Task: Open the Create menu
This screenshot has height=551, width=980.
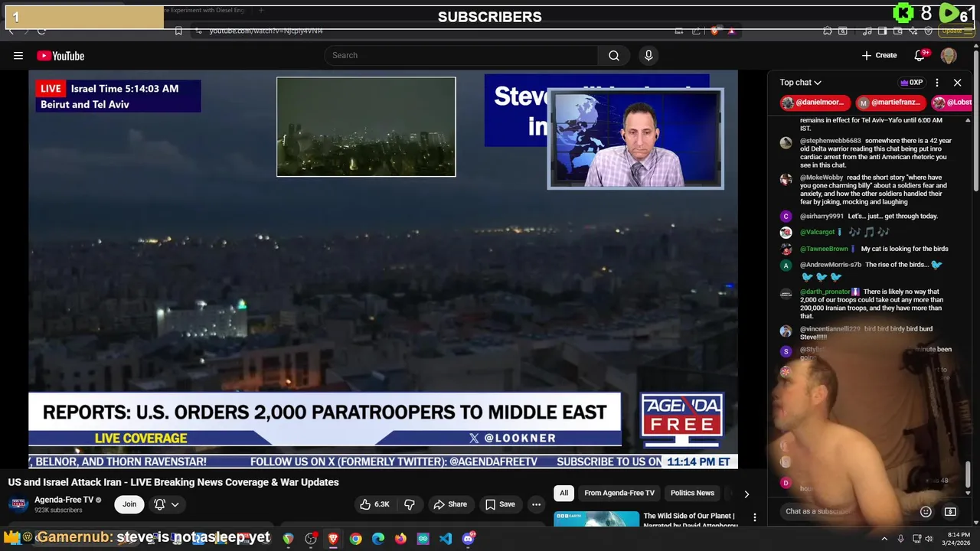Action: point(879,55)
